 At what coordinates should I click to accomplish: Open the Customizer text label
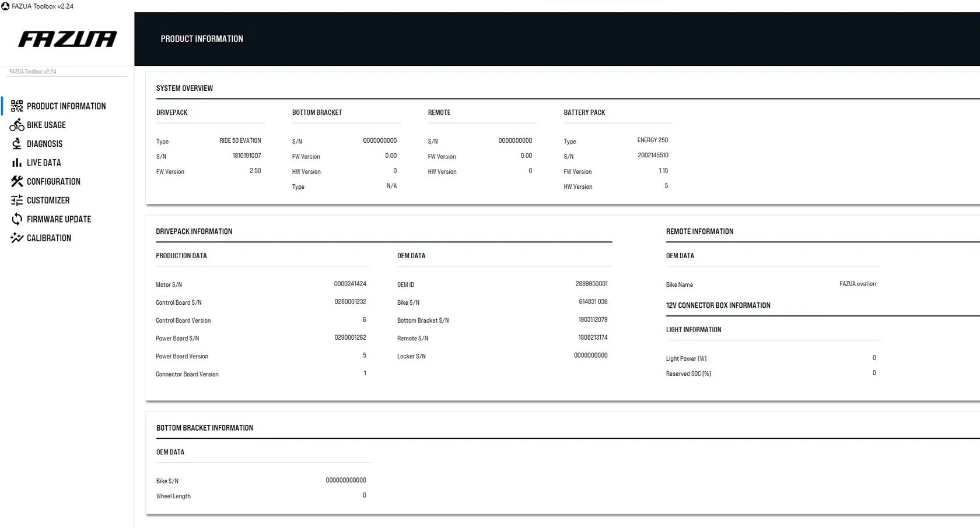[x=48, y=200]
